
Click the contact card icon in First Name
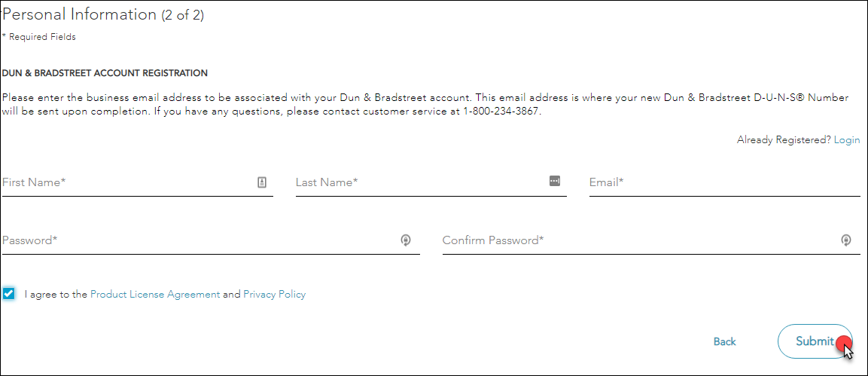click(262, 182)
